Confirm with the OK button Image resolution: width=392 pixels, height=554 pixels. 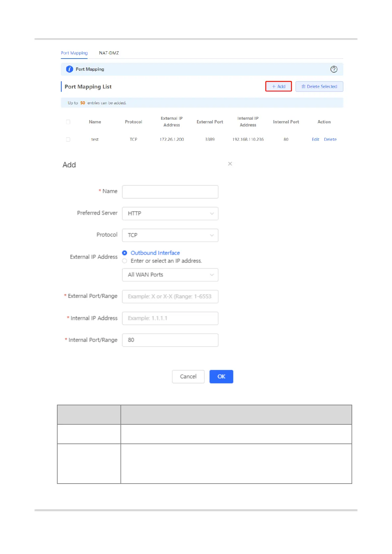(x=222, y=377)
